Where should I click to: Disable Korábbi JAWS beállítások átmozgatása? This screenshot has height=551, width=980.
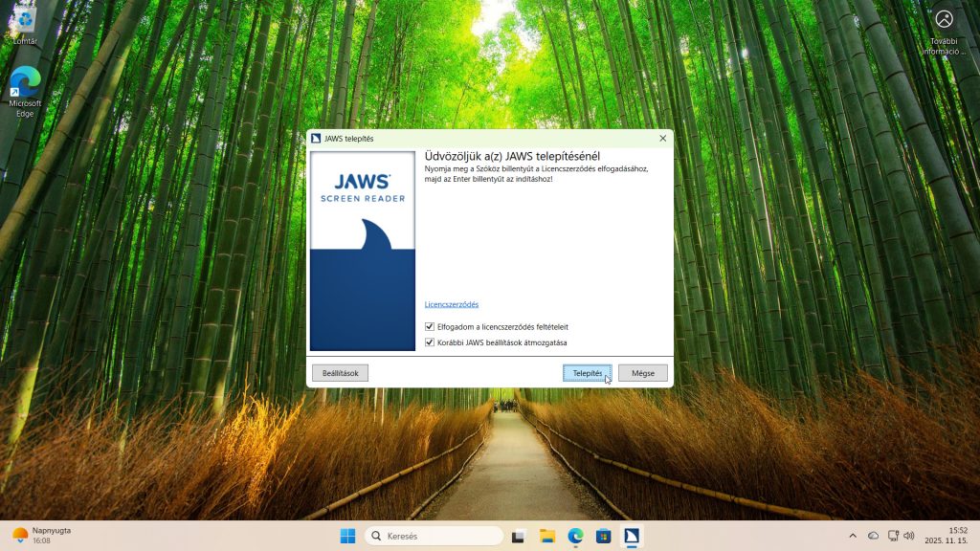(430, 342)
